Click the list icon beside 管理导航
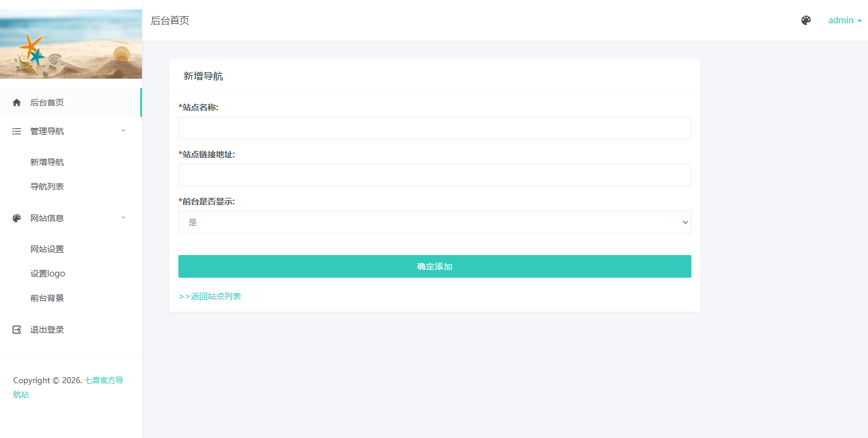The height and width of the screenshot is (438, 868). click(17, 131)
